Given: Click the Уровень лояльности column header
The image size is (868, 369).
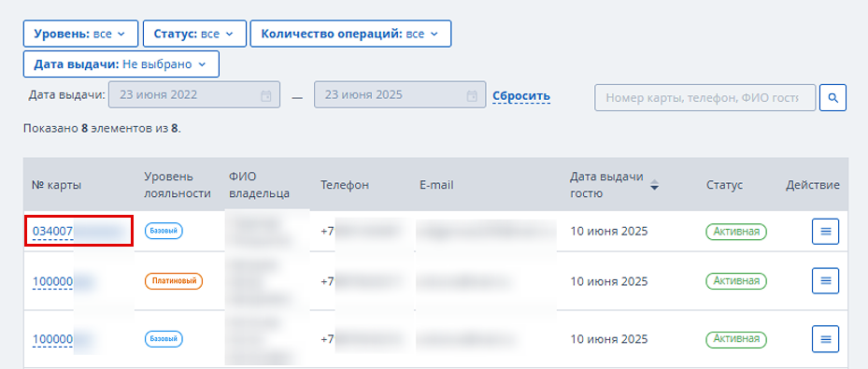Looking at the screenshot, I should point(178,185).
